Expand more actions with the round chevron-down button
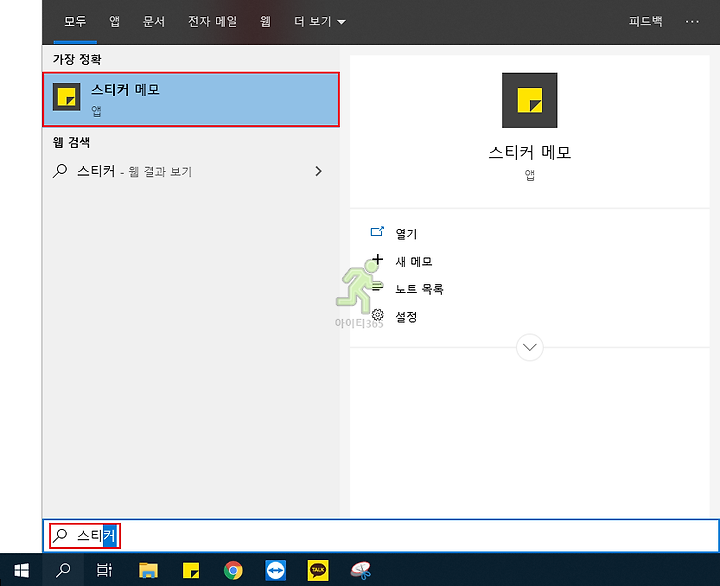This screenshot has width=720, height=586. pos(529,347)
